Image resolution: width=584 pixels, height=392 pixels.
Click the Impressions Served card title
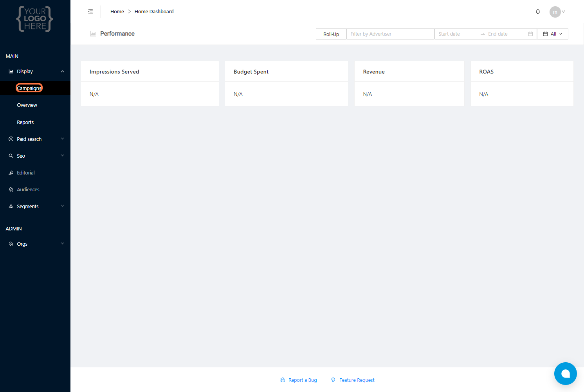click(x=114, y=72)
